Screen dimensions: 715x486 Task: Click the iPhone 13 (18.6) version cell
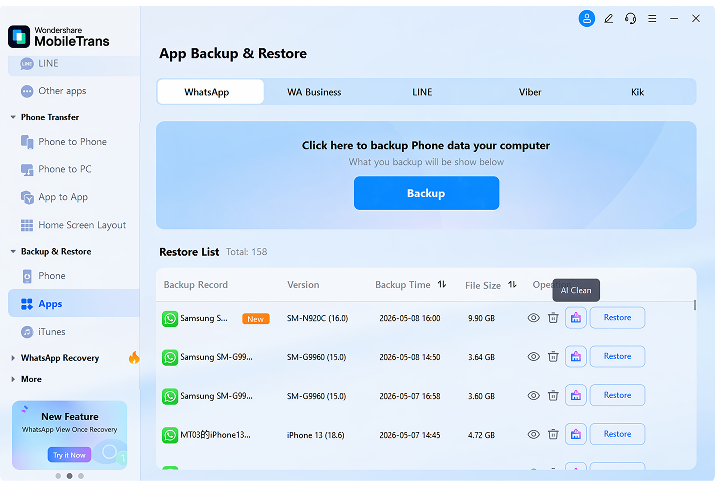[x=316, y=435]
